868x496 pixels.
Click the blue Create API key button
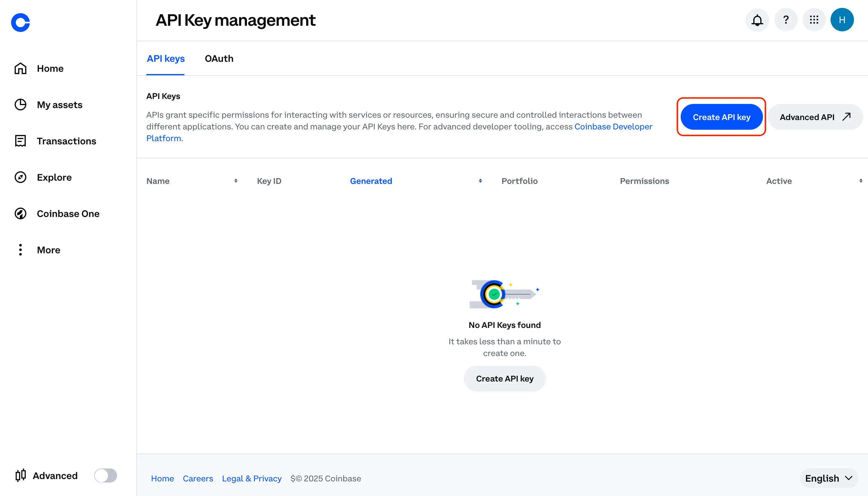(x=721, y=117)
